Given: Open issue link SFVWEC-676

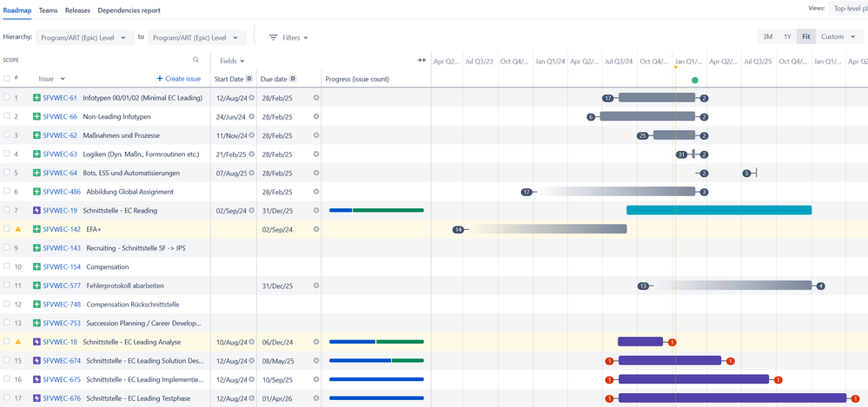Looking at the screenshot, I should coord(62,397).
